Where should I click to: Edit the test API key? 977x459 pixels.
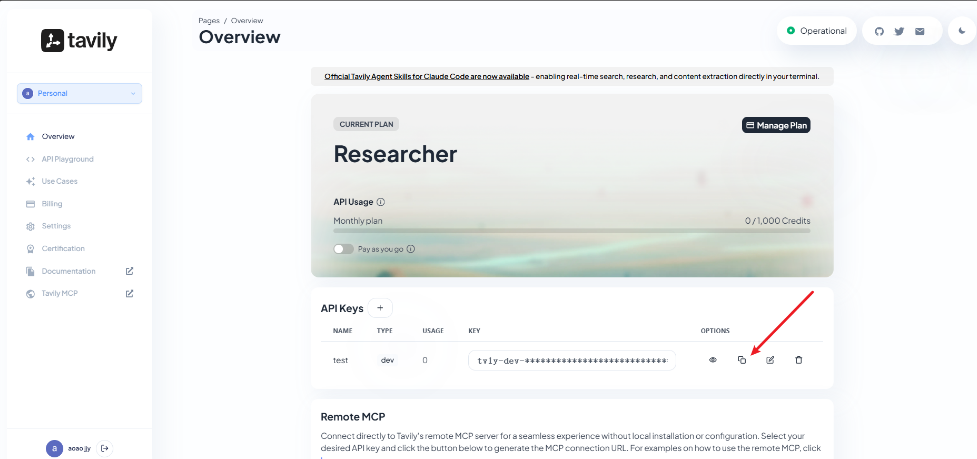770,360
